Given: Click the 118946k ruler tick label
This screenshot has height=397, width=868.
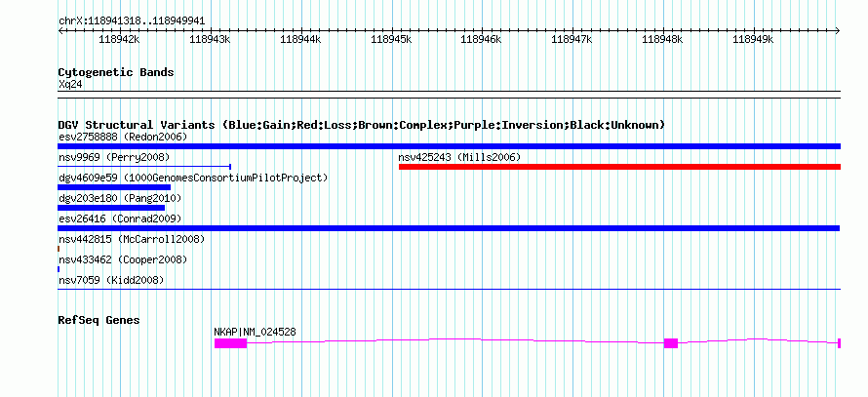Looking at the screenshot, I should tap(482, 39).
